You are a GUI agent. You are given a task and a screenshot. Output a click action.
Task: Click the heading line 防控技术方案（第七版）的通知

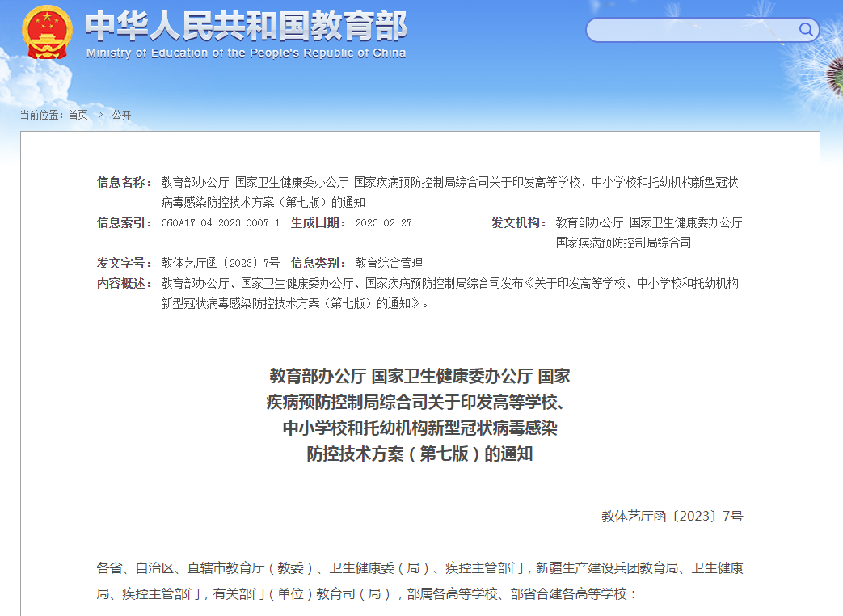pyautogui.click(x=420, y=454)
